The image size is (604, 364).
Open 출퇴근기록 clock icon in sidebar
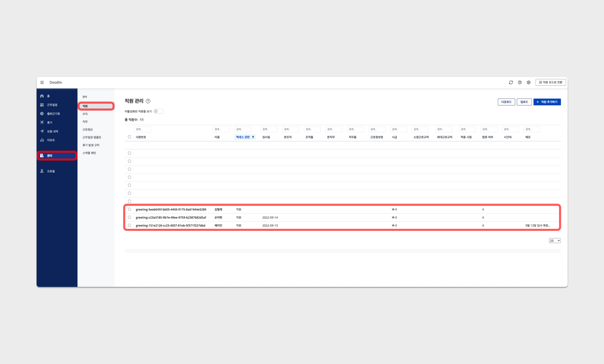coord(42,113)
